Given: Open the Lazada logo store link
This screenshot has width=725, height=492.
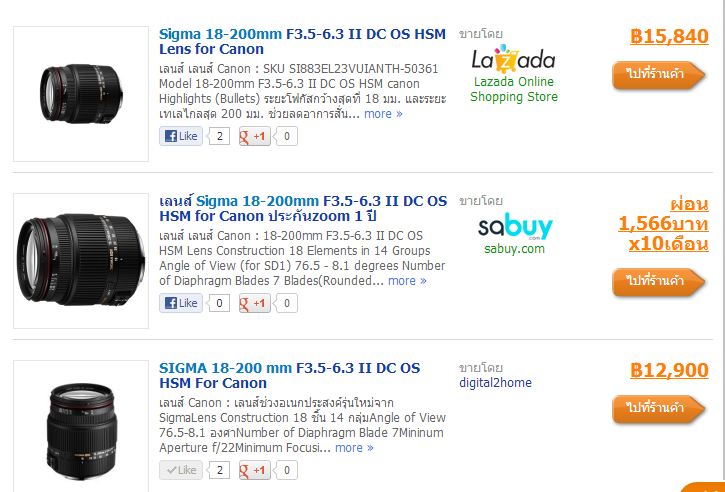Looking at the screenshot, I should point(513,59).
